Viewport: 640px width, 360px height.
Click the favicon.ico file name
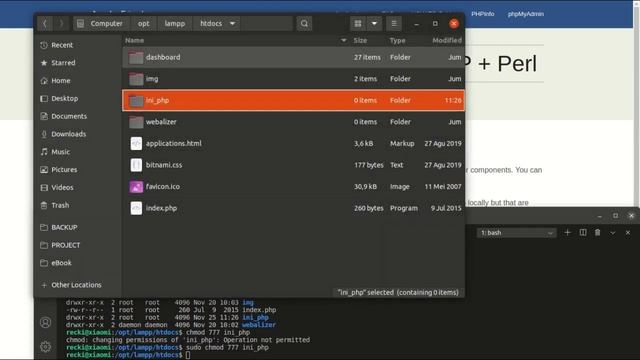162,187
